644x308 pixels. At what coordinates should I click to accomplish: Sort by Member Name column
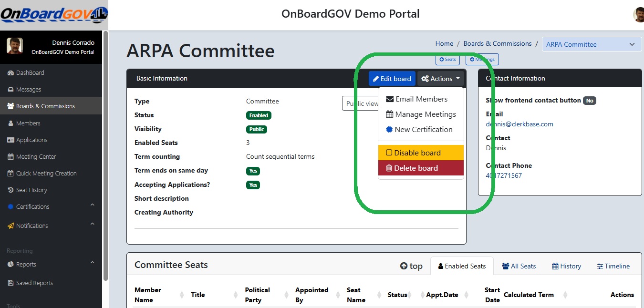pos(159,295)
